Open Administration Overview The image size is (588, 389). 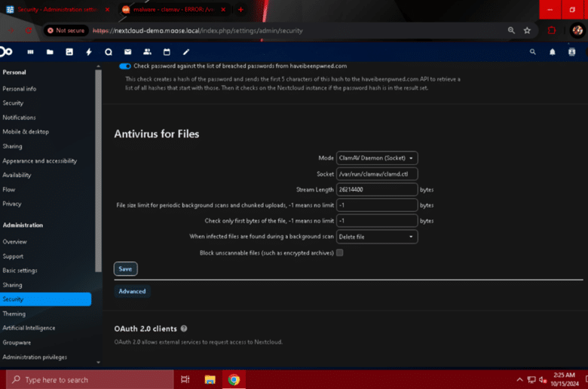14,241
